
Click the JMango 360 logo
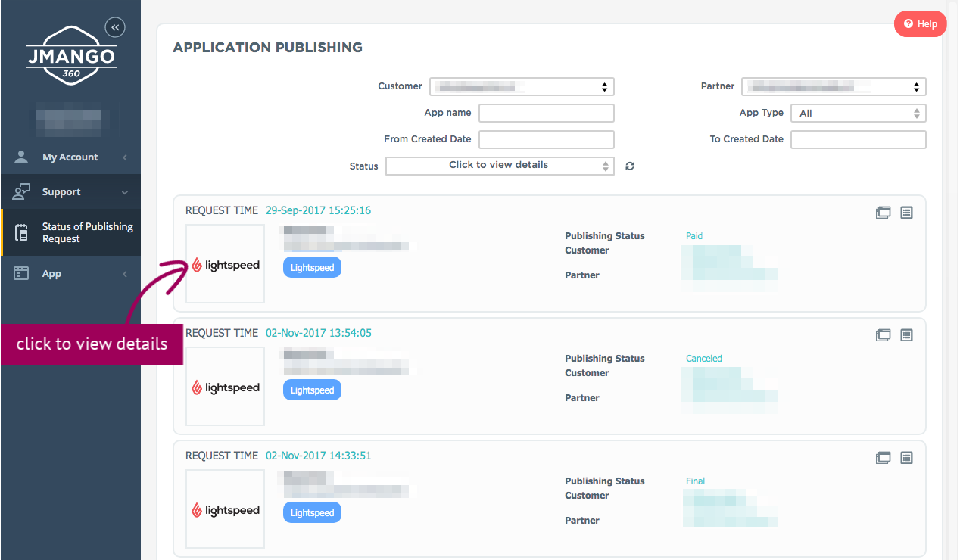tap(71, 55)
